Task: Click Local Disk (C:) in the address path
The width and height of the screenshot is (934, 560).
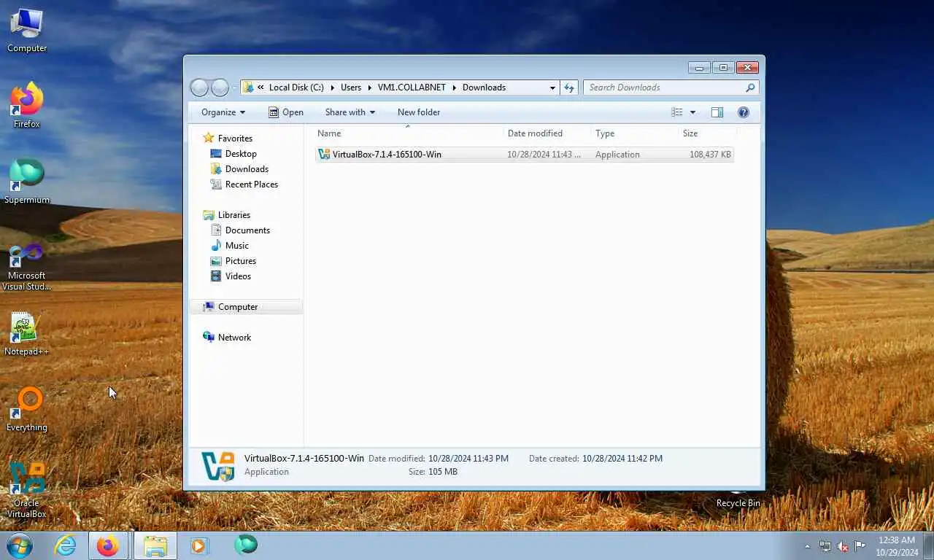Action: [296, 87]
